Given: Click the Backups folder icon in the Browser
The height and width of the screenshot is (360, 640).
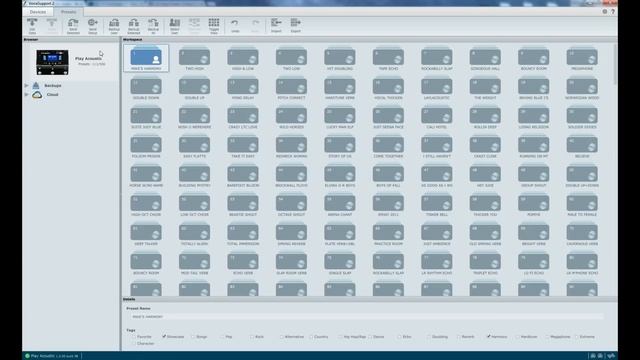Looking at the screenshot, I should pyautogui.click(x=36, y=85).
